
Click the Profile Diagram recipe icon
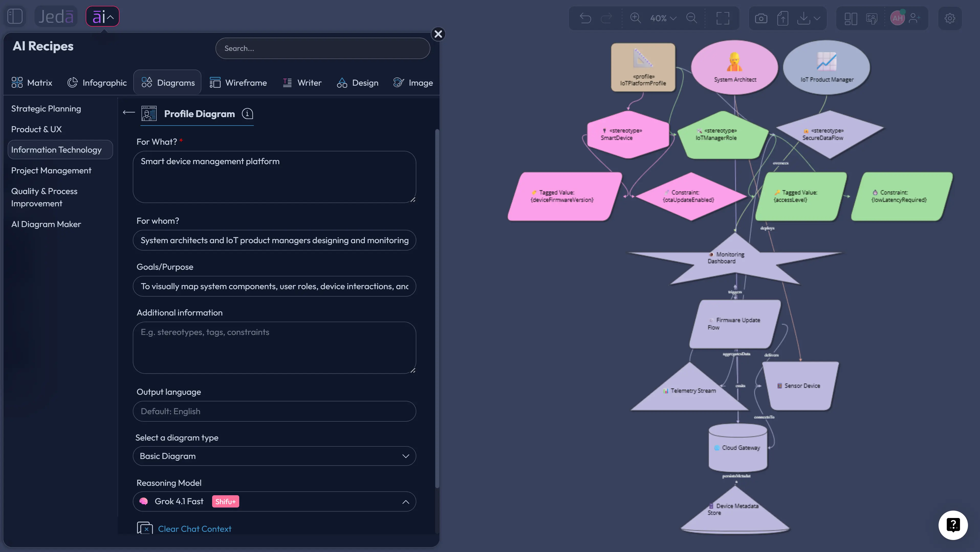pos(149,114)
